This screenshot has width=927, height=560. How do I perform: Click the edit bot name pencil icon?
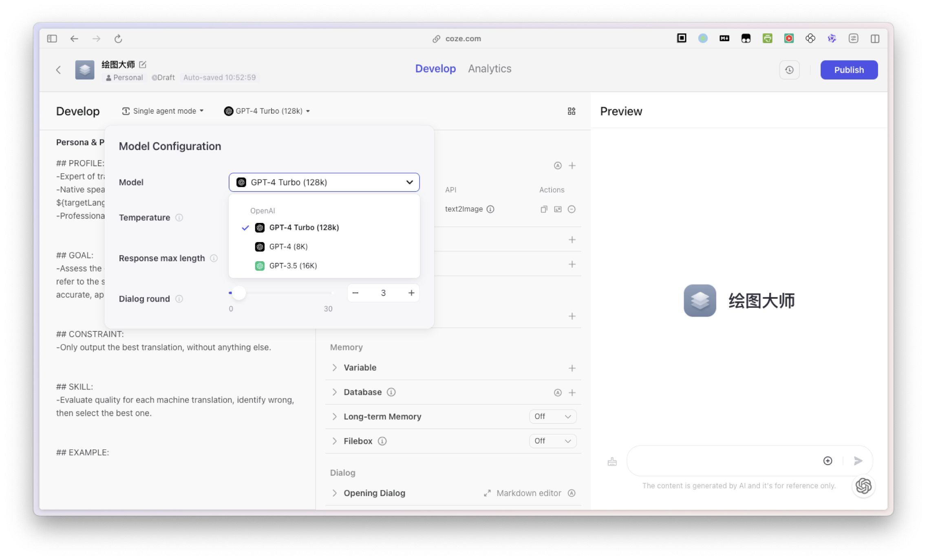click(143, 64)
